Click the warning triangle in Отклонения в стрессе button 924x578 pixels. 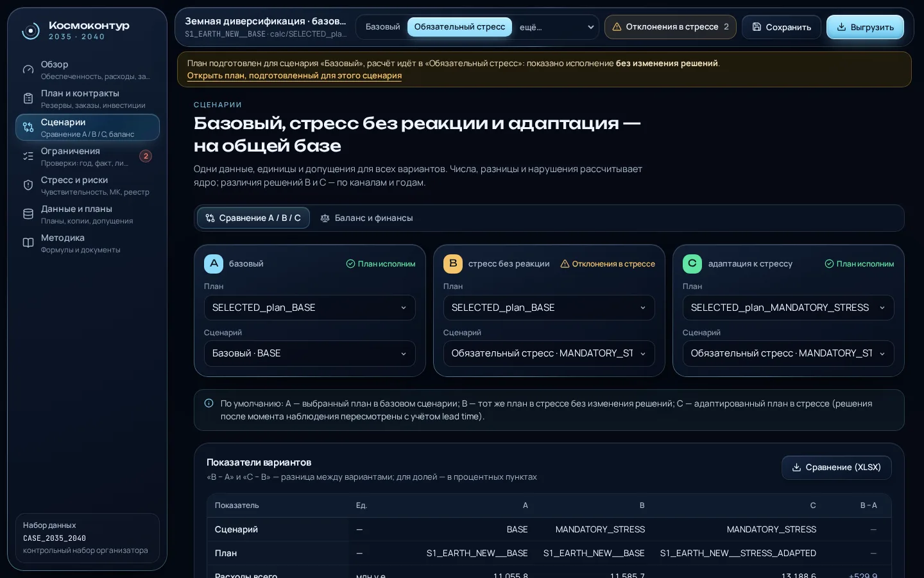coord(617,27)
